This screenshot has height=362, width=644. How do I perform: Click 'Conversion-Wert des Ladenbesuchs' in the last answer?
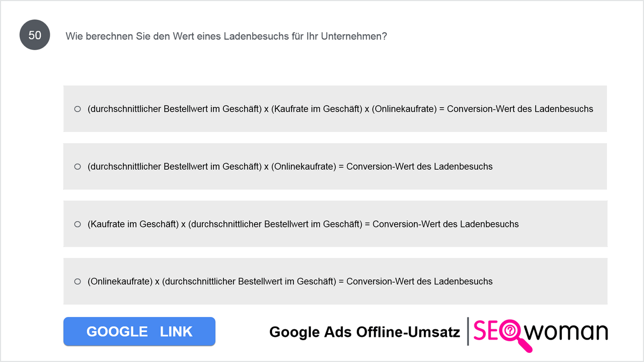[x=419, y=282]
